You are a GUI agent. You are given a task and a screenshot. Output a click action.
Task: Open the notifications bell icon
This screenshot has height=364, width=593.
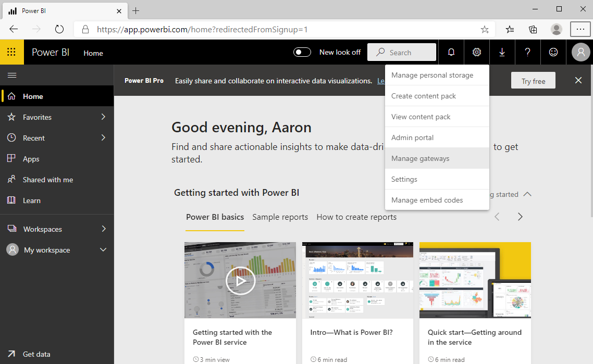coord(451,52)
